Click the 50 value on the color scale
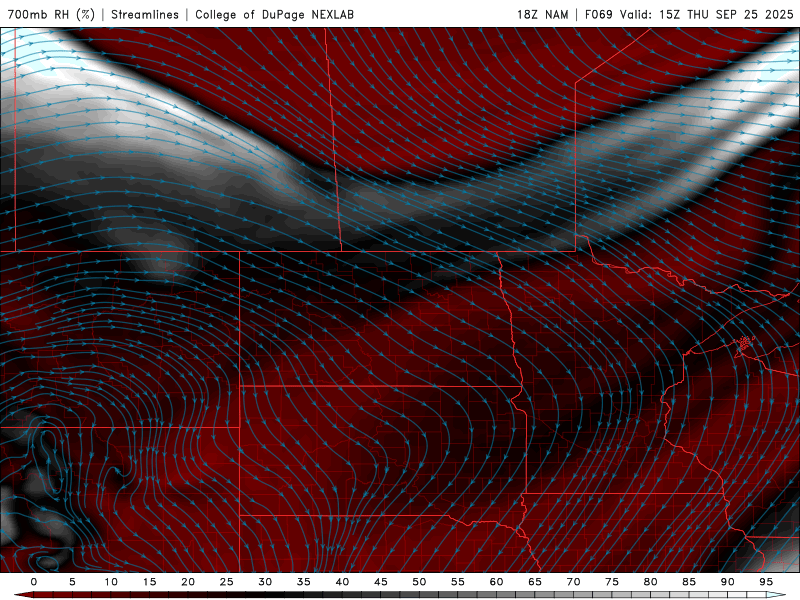Image resolution: width=800 pixels, height=600 pixels. 419,582
